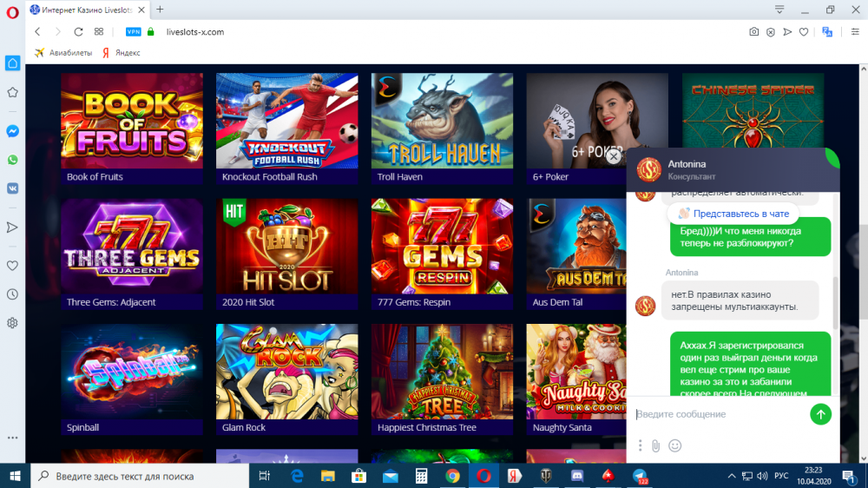
Task: Open the Opera menu logo
Action: coord(12,11)
